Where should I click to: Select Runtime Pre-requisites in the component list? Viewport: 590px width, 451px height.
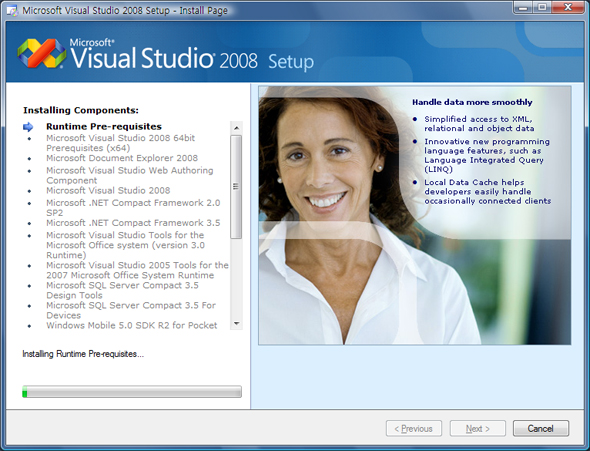104,126
